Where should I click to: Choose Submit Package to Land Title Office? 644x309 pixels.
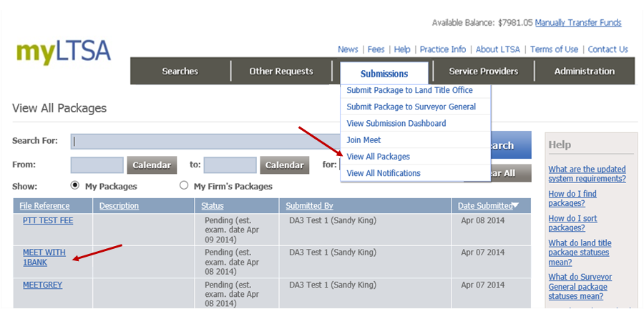point(409,90)
